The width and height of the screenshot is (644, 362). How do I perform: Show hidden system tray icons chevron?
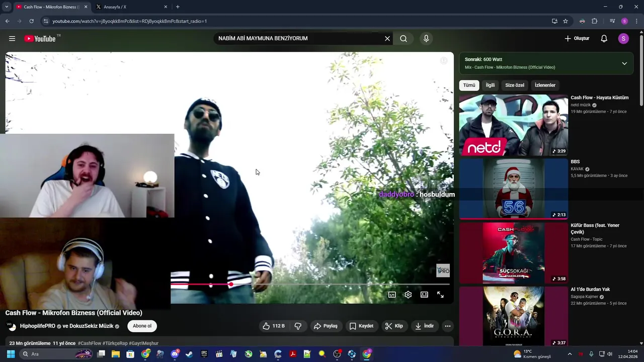[570, 354]
